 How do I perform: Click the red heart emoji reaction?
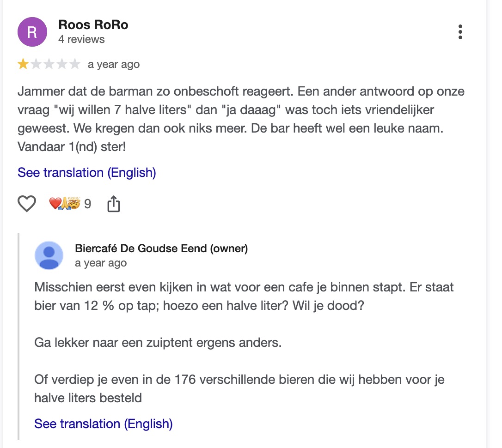pos(55,203)
